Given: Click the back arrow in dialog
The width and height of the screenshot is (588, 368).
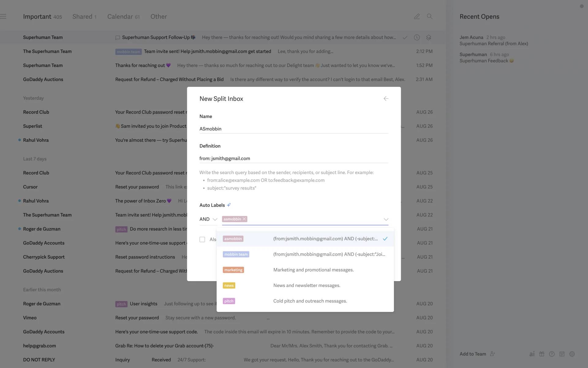Looking at the screenshot, I should 386,98.
